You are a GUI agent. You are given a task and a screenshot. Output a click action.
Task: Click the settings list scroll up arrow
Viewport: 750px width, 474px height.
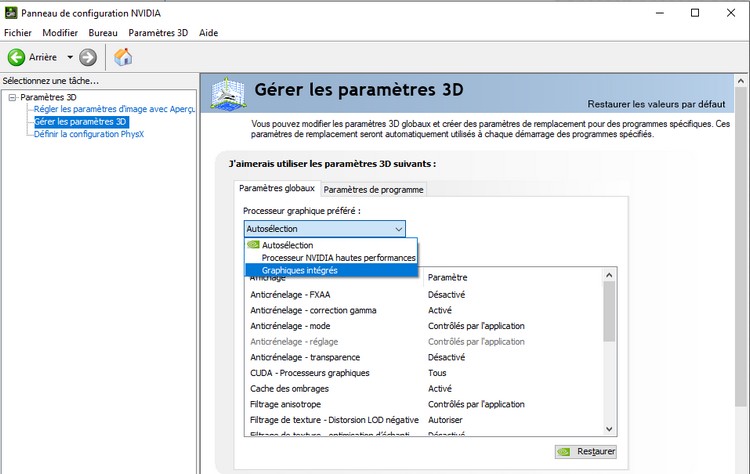(609, 275)
